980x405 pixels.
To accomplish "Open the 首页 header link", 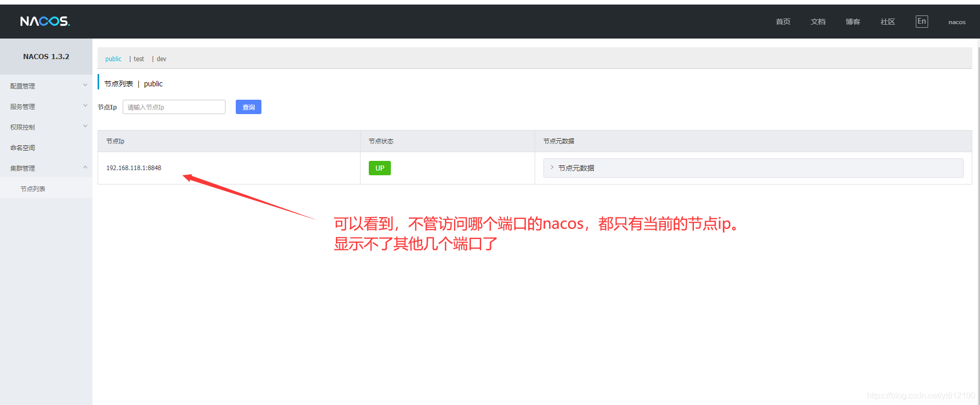I will click(783, 22).
